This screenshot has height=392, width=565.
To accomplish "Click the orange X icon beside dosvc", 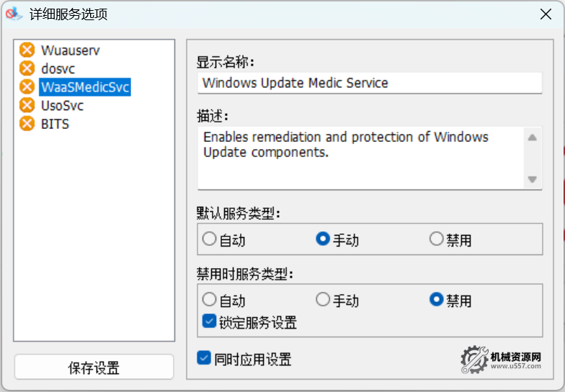I will pos(27,68).
